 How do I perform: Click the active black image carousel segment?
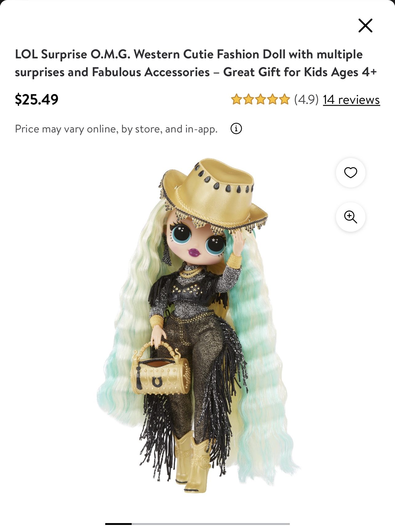coord(118,524)
